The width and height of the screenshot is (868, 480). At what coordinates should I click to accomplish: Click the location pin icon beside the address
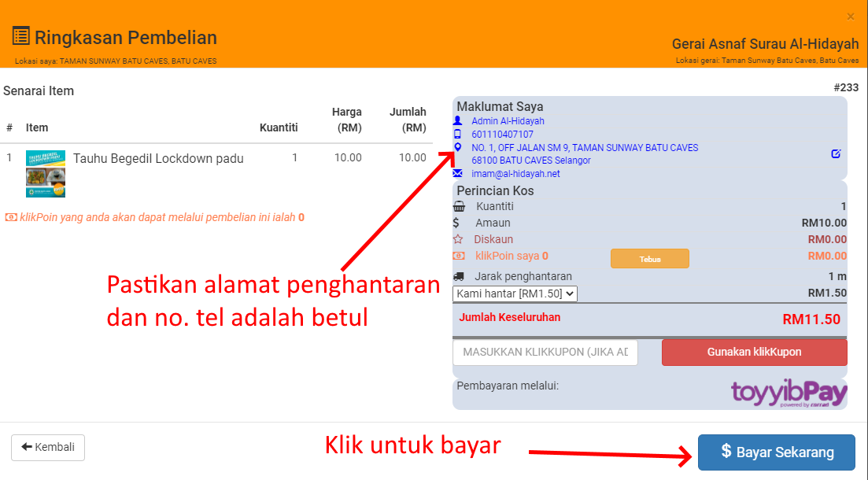pos(458,148)
